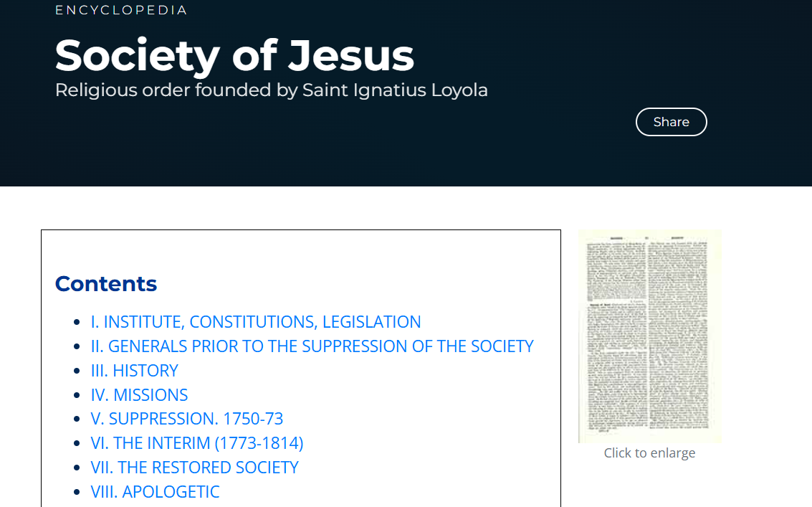Navigate to VII. THE RESTORED SOCIETY
The width and height of the screenshot is (812, 507).
tap(195, 468)
